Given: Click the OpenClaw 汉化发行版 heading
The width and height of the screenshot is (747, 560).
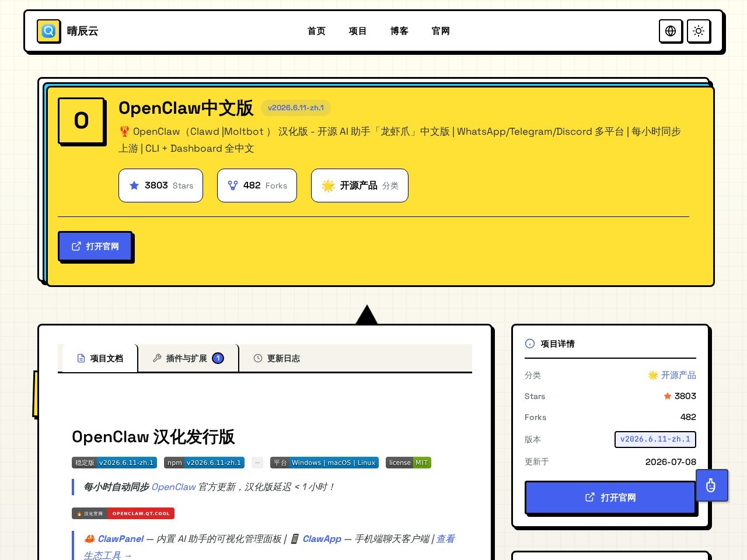Looking at the screenshot, I should (153, 437).
